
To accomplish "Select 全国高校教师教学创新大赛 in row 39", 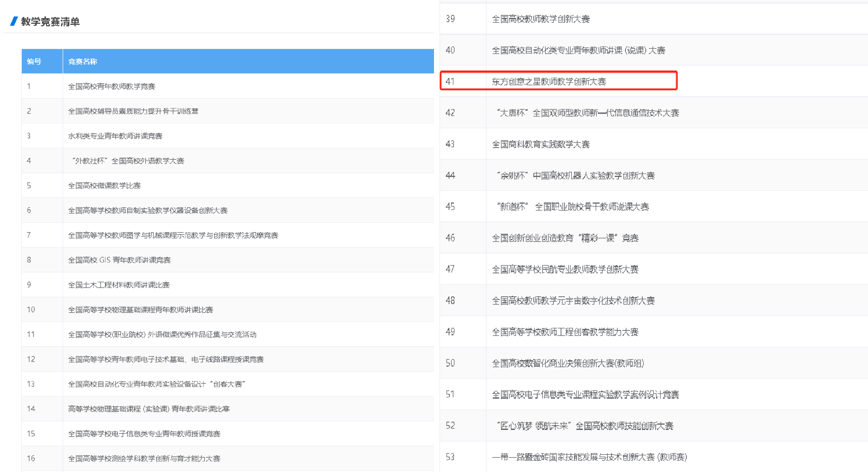I will pyautogui.click(x=541, y=19).
